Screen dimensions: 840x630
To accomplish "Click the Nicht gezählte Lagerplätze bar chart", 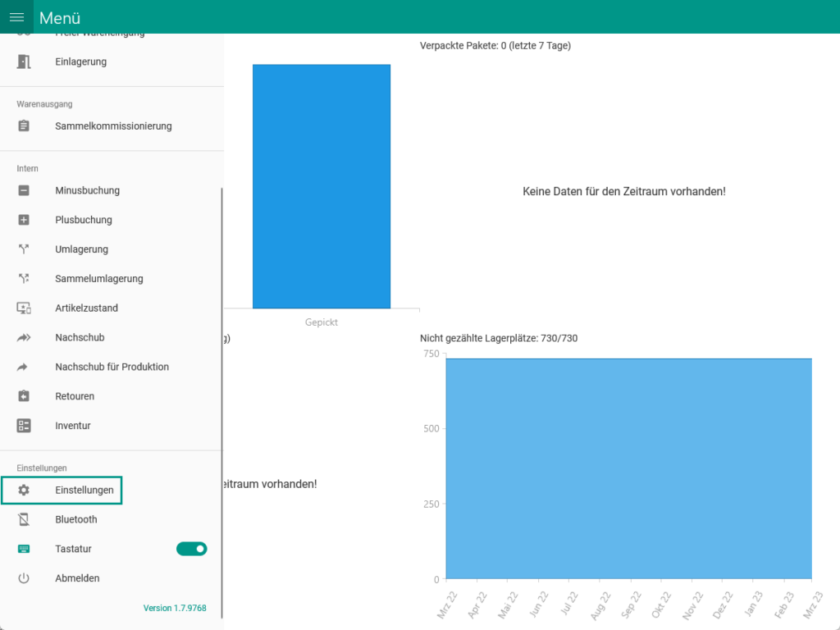I will pos(628,468).
